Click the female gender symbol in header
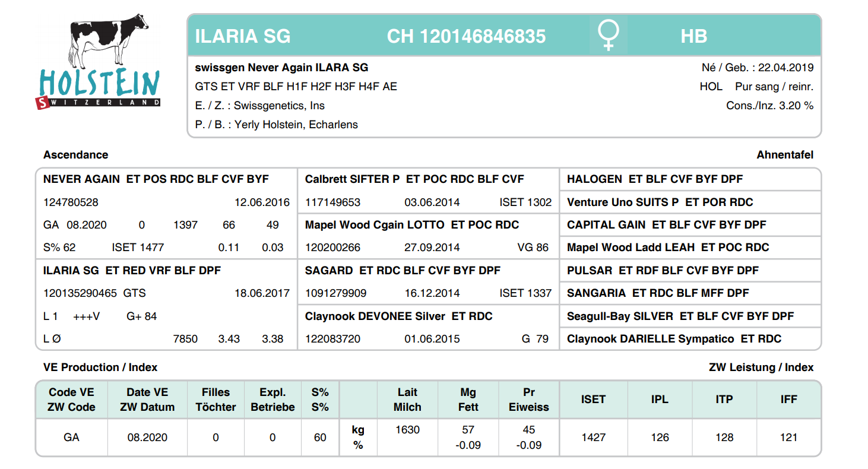Image resolution: width=868 pixels, height=469 pixels. [x=609, y=36]
